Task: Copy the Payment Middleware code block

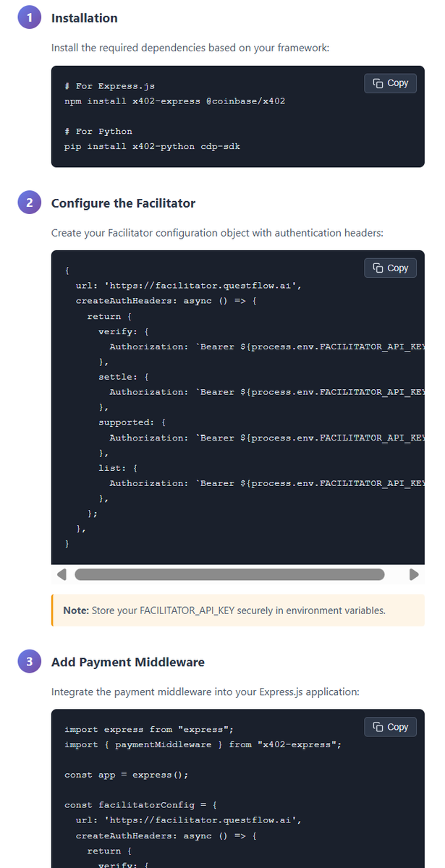Action: point(391,727)
